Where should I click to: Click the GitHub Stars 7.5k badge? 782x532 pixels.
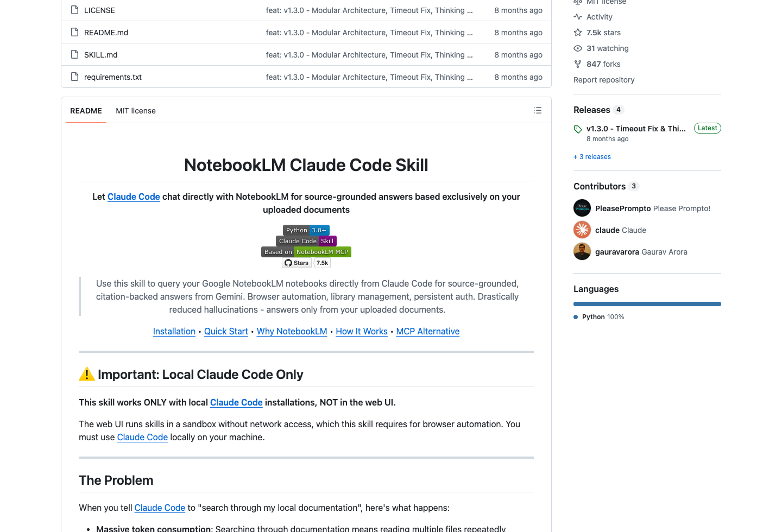pyautogui.click(x=306, y=263)
